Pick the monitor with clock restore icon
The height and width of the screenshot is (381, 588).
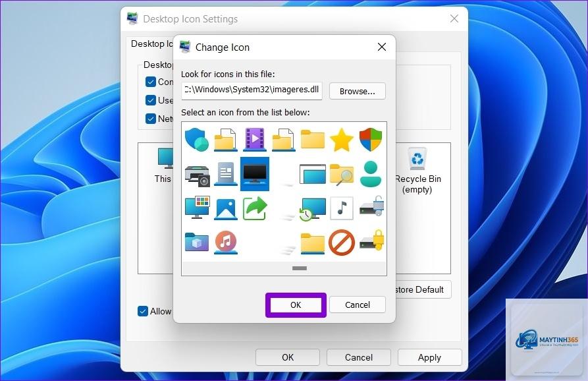click(312, 209)
